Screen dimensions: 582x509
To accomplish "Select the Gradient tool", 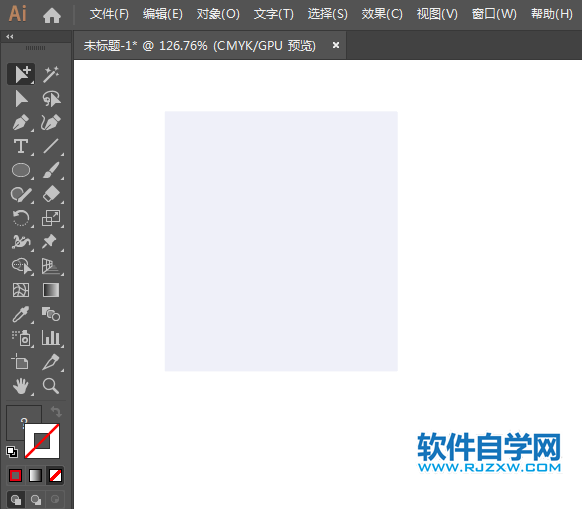I will pyautogui.click(x=51, y=290).
